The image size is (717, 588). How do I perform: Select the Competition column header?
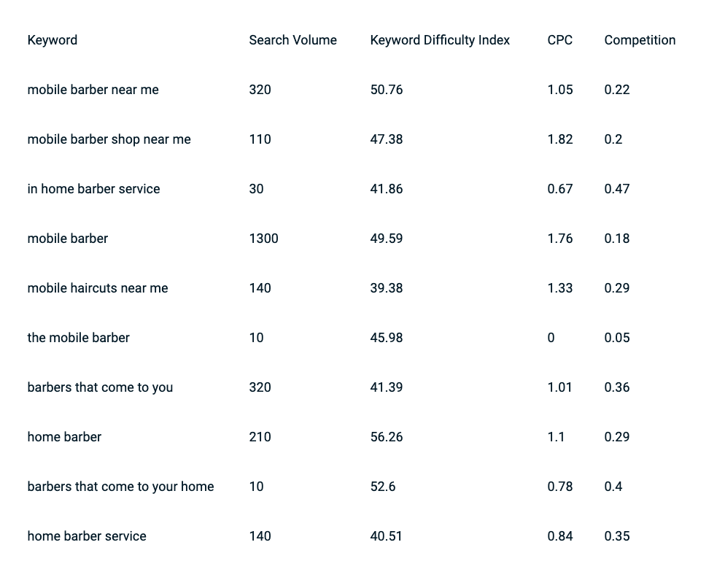pyautogui.click(x=640, y=40)
